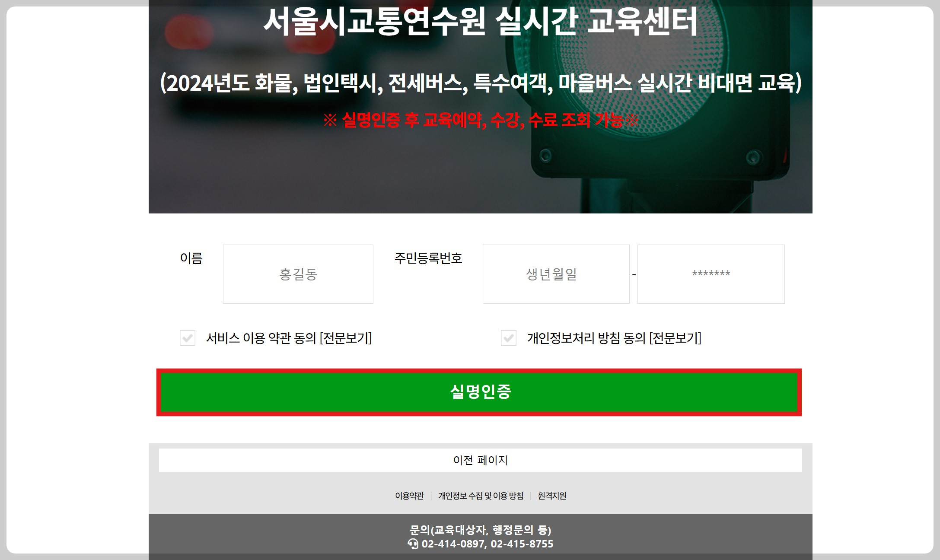This screenshot has width=940, height=560.
Task: Click the 이름 label
Action: (191, 258)
